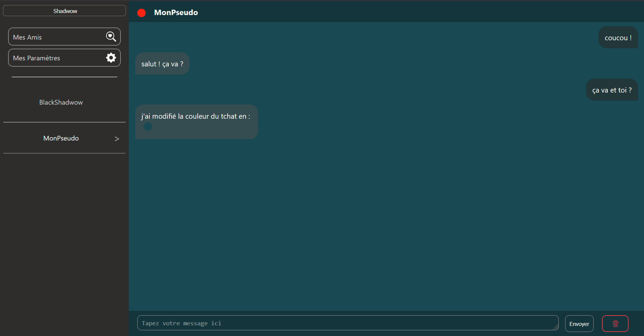The image size is (644, 336).
Task: Select the MonPseudo conversation
Action: coord(64,138)
